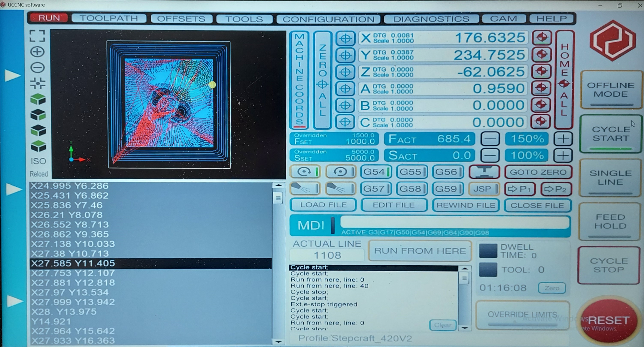Toggle mist coolant spray icon
The image size is (644, 347).
click(305, 188)
